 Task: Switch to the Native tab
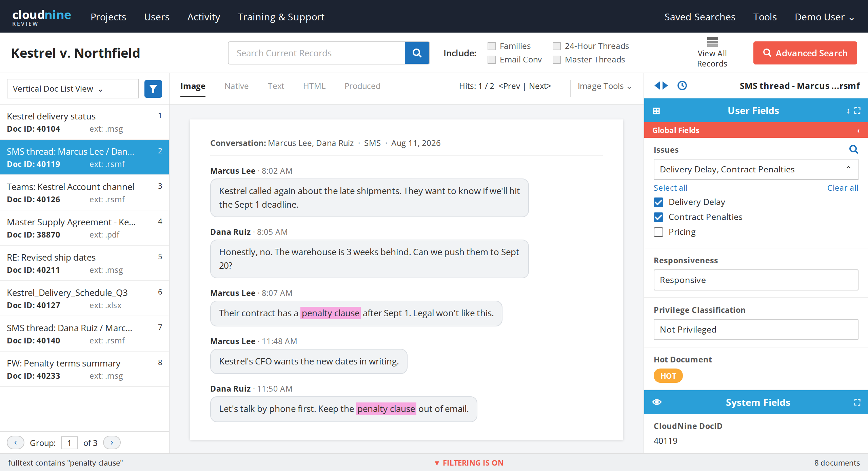click(x=237, y=86)
